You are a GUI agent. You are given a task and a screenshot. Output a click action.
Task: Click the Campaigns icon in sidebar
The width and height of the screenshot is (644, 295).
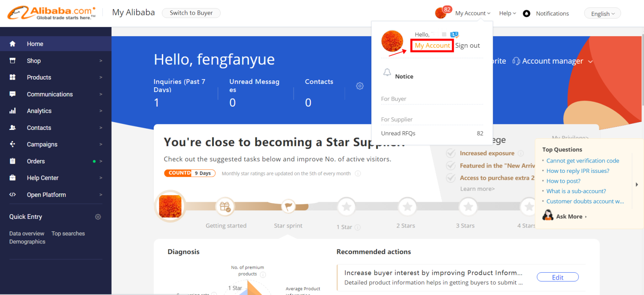coord(12,144)
